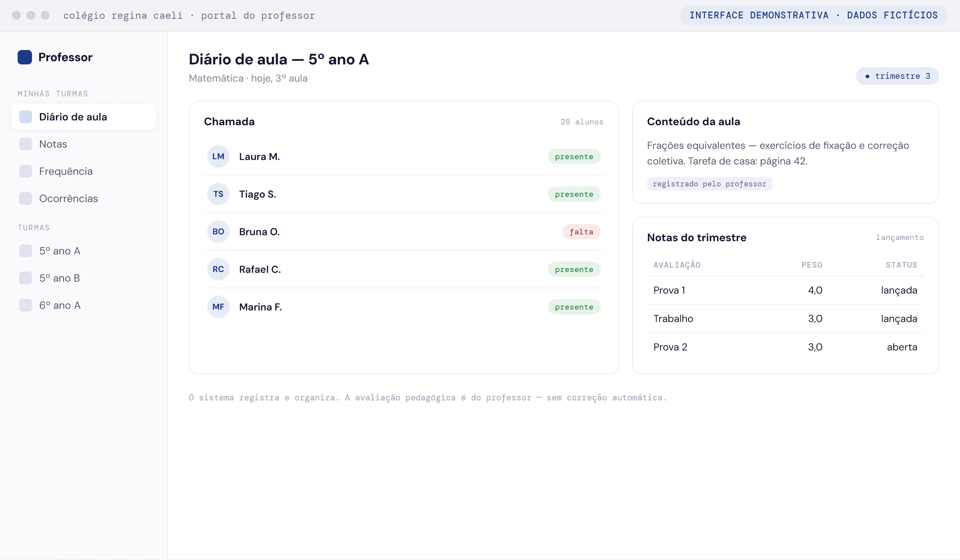Screen dimensions: 960x560
Task: Click the student name Marina F.
Action: (260, 307)
